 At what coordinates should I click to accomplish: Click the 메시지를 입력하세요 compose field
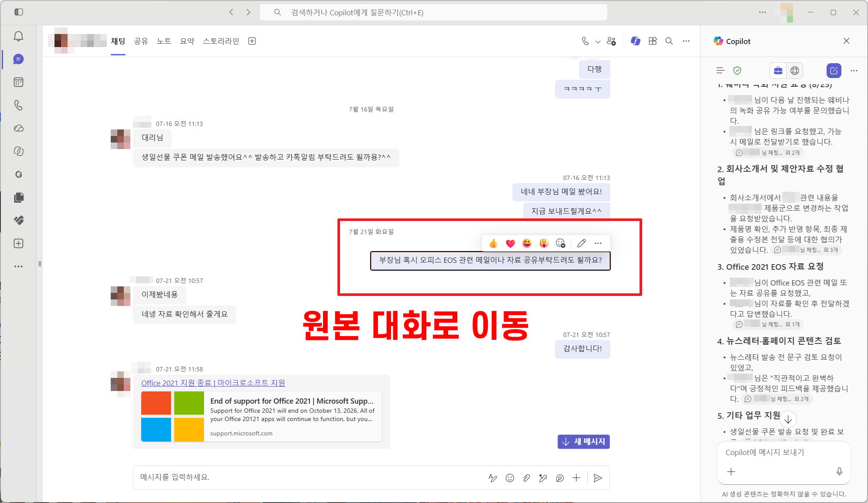coord(310,478)
